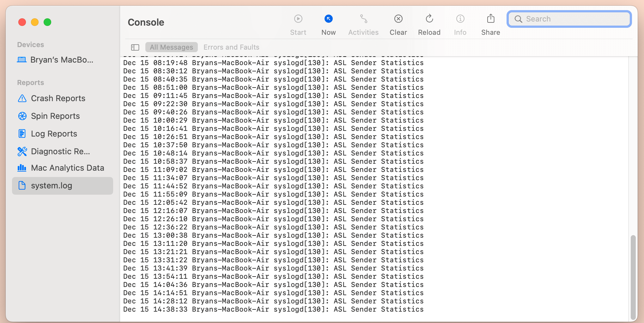
Task: Jump to latest with Now icon
Action: 328,19
